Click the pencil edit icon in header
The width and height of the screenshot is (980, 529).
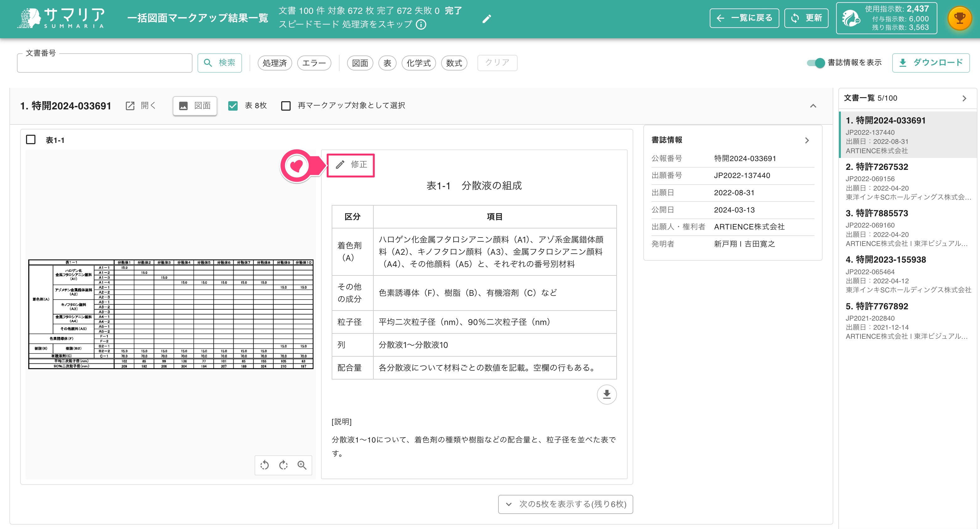click(x=487, y=18)
